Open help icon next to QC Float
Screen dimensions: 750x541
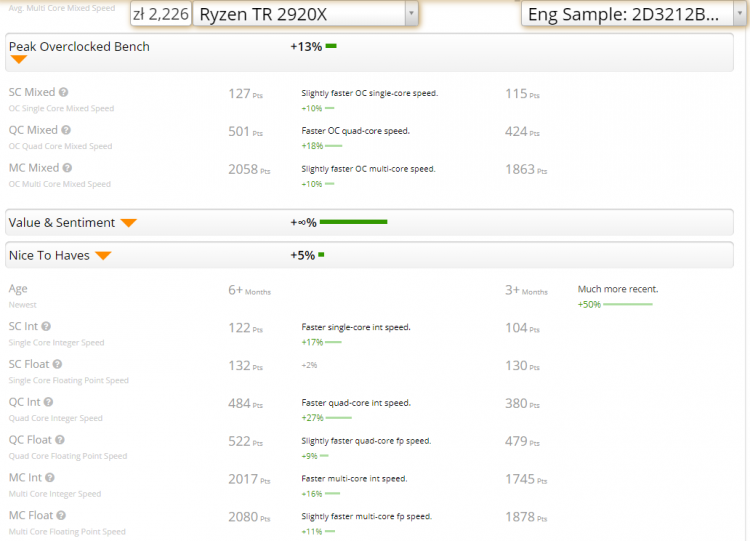pos(60,440)
